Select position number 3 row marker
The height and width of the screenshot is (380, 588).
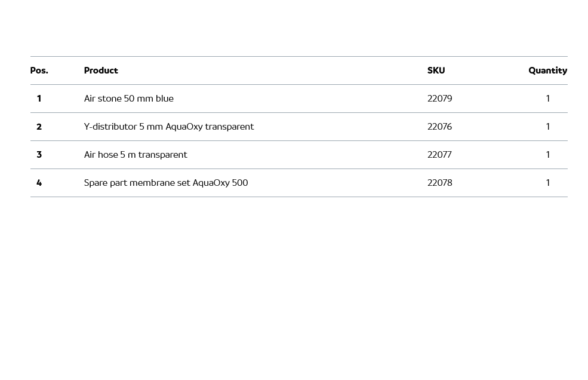point(39,155)
